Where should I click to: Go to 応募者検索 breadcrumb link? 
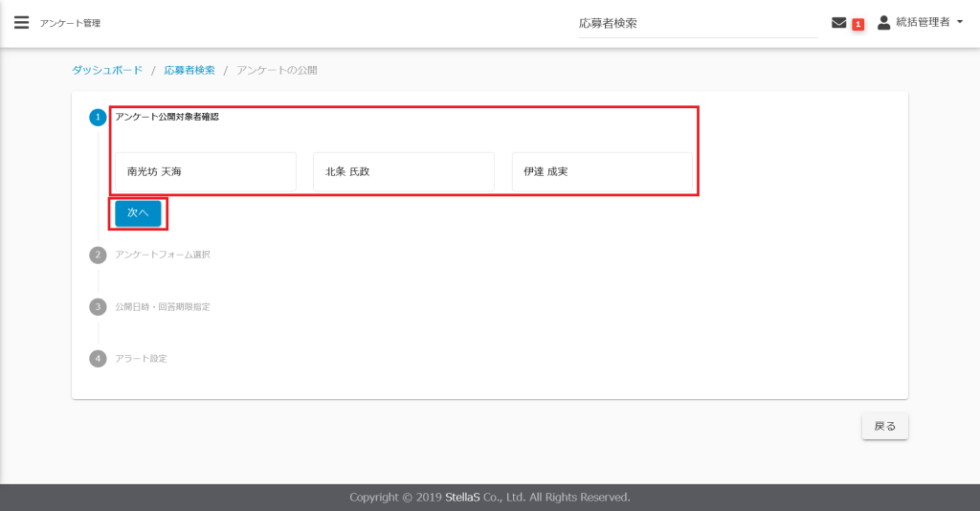[189, 71]
